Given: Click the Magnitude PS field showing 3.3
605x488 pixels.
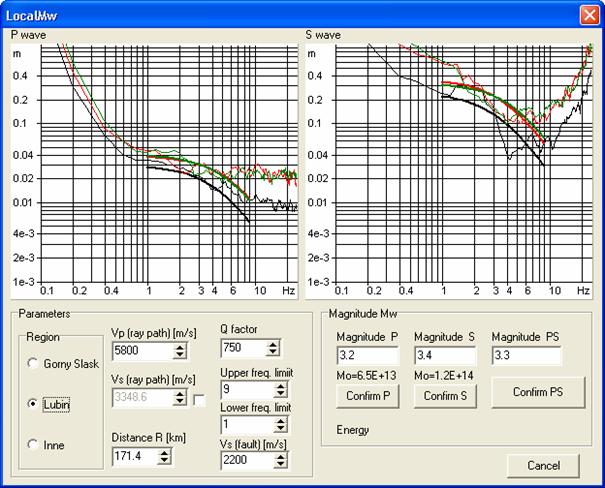Looking at the screenshot, I should click(526, 356).
